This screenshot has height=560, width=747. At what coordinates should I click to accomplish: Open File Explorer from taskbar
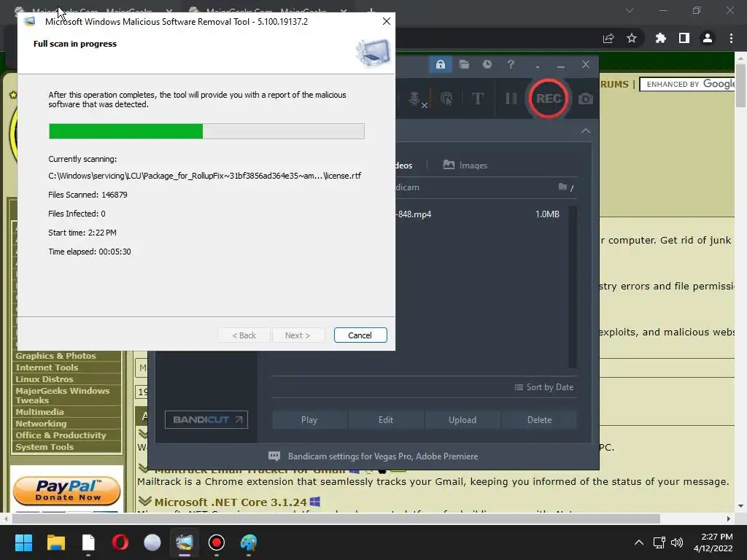pyautogui.click(x=55, y=542)
